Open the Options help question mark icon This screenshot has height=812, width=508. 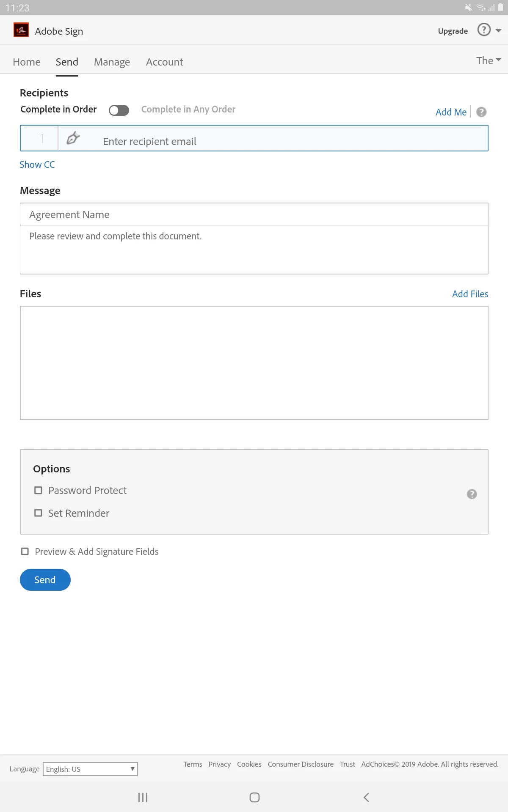coord(472,494)
